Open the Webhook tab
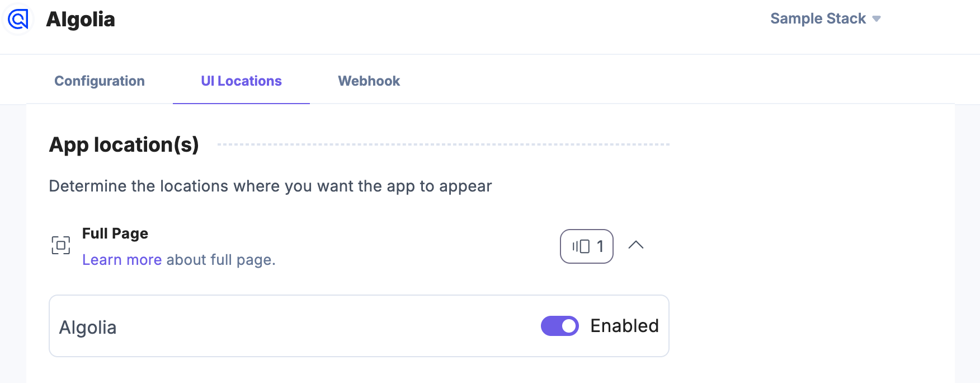Screen dimensions: 980x383 [x=369, y=81]
